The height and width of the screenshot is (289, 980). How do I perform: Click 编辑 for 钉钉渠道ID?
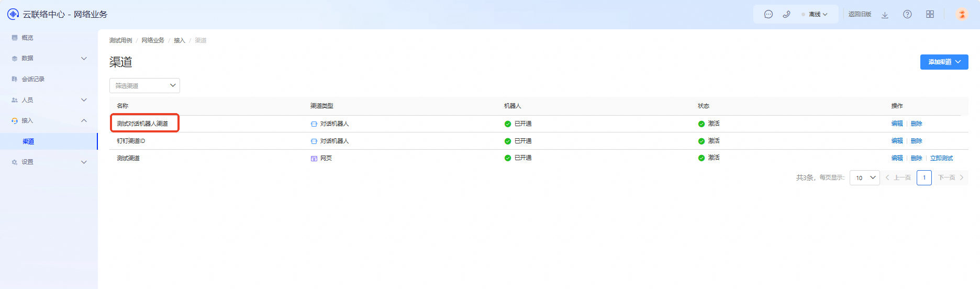click(897, 141)
